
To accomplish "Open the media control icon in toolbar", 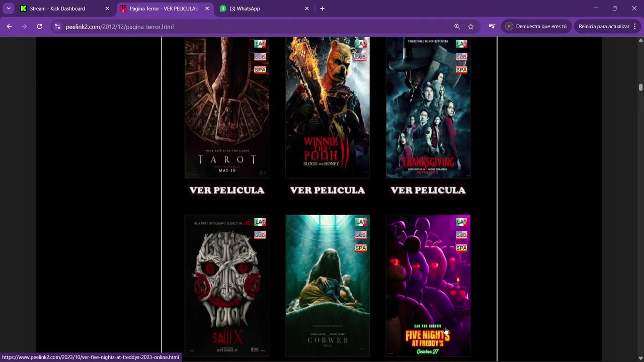I will 492,26.
